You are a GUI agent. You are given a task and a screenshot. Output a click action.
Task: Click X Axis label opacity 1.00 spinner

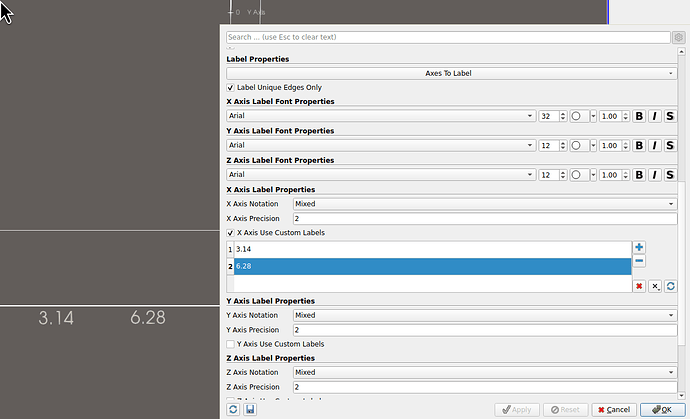click(614, 116)
